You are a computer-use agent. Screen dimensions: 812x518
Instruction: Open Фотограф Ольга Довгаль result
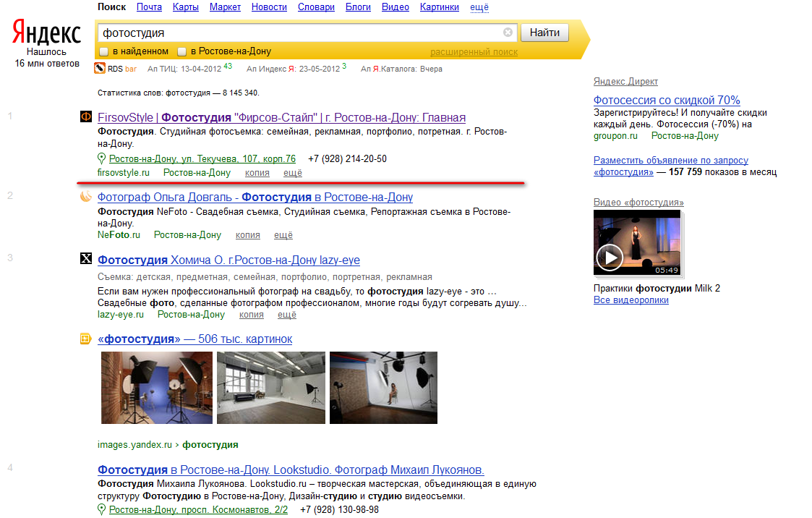point(255,198)
